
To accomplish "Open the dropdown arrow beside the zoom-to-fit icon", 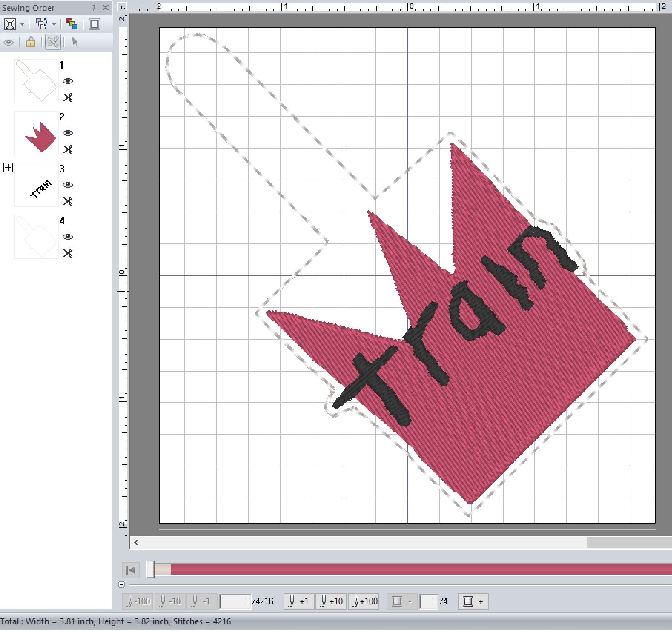I will coord(22,24).
